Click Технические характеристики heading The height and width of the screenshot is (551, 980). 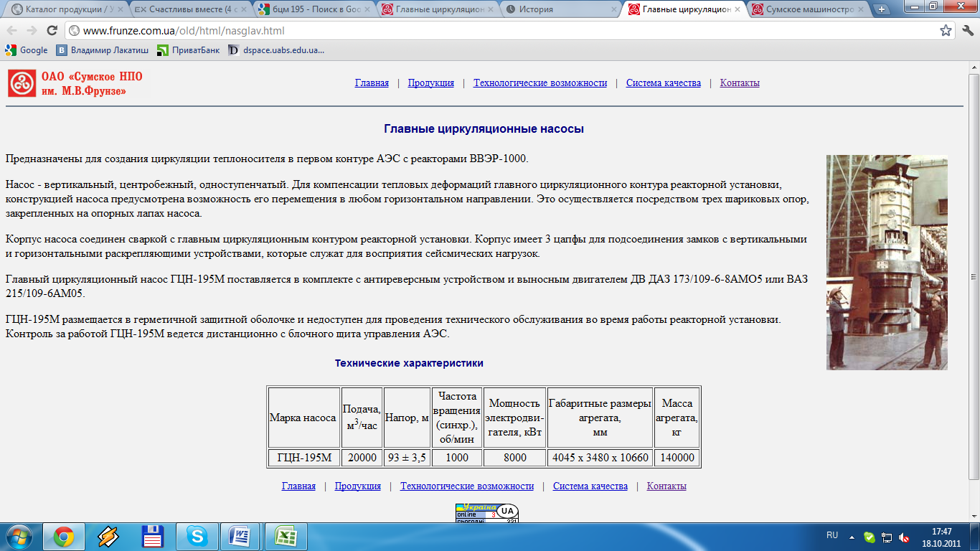point(409,363)
